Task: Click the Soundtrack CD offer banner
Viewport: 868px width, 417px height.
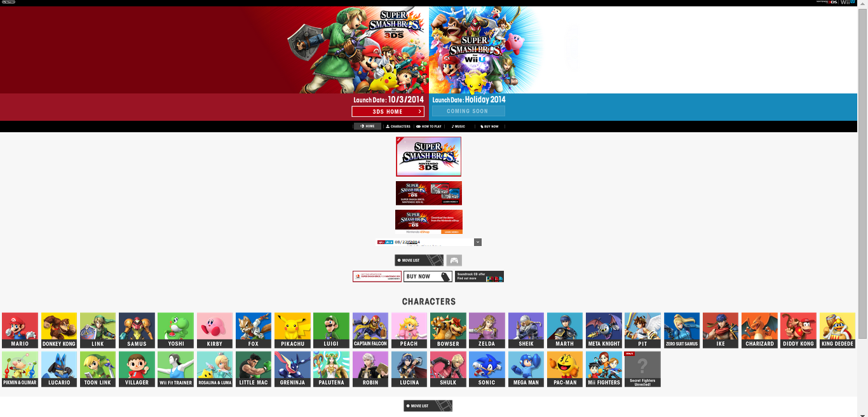Action: click(479, 277)
